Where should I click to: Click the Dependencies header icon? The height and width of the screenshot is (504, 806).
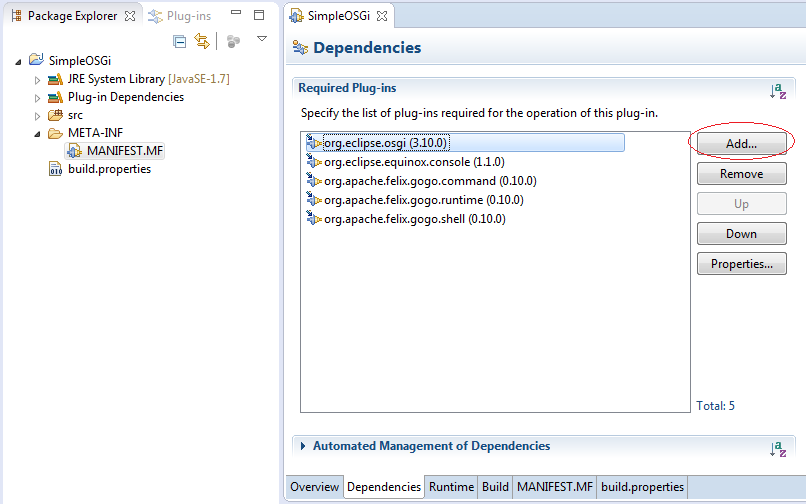[x=300, y=48]
